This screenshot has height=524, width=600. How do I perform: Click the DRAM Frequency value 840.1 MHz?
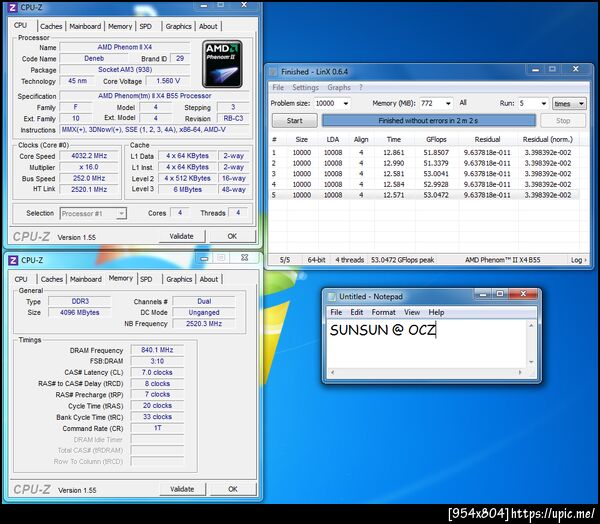[x=157, y=350]
